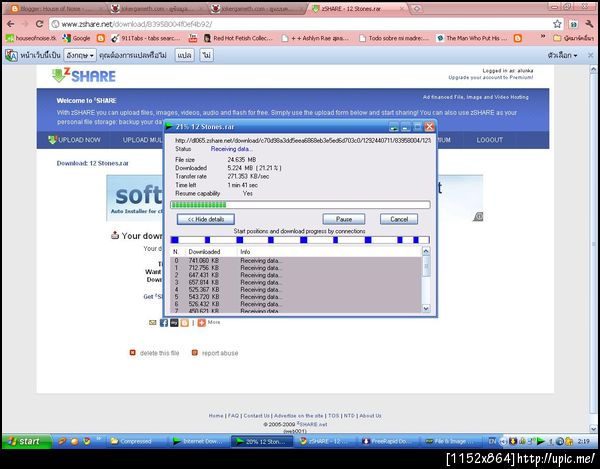Switch to the Blogger House of Noise tab
The width and height of the screenshot is (600, 469).
tap(54, 8)
